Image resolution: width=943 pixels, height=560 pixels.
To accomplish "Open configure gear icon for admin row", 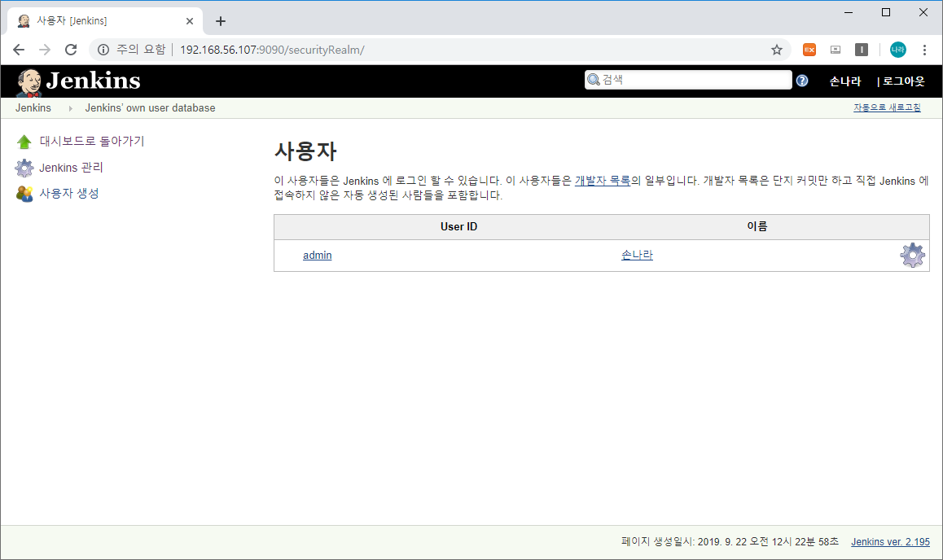I will click(912, 256).
